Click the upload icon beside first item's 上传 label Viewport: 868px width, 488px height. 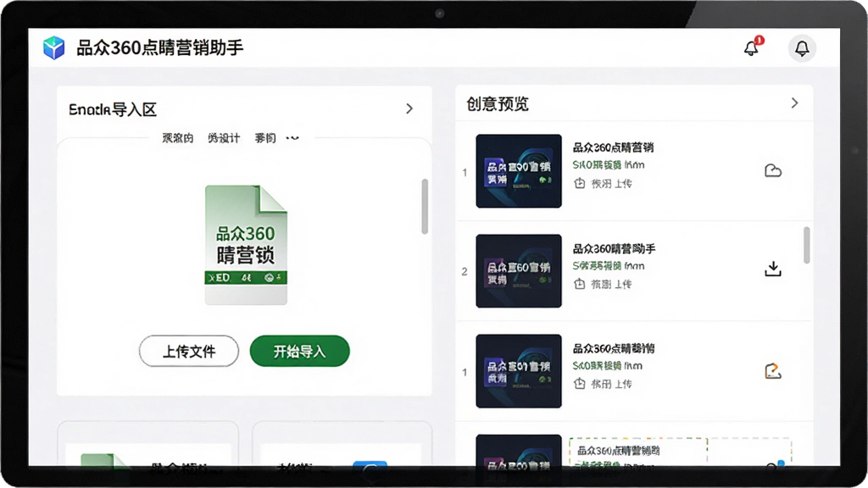click(580, 183)
